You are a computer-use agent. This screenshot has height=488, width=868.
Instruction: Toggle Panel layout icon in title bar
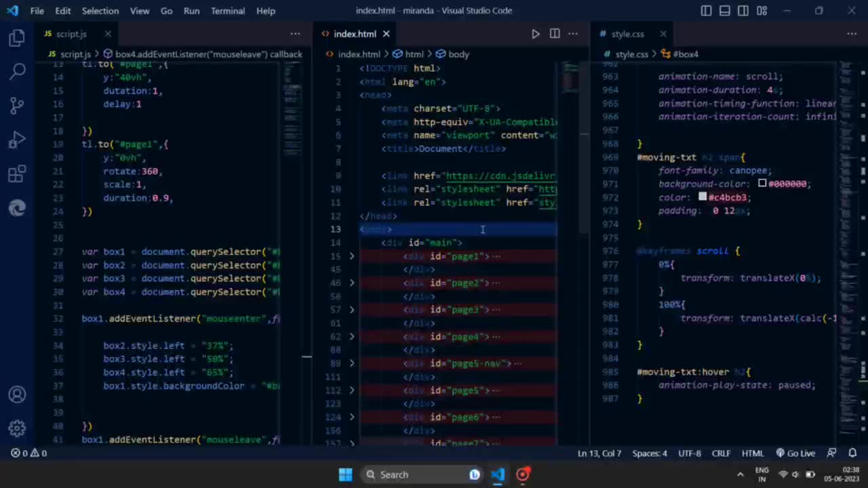[x=725, y=11]
